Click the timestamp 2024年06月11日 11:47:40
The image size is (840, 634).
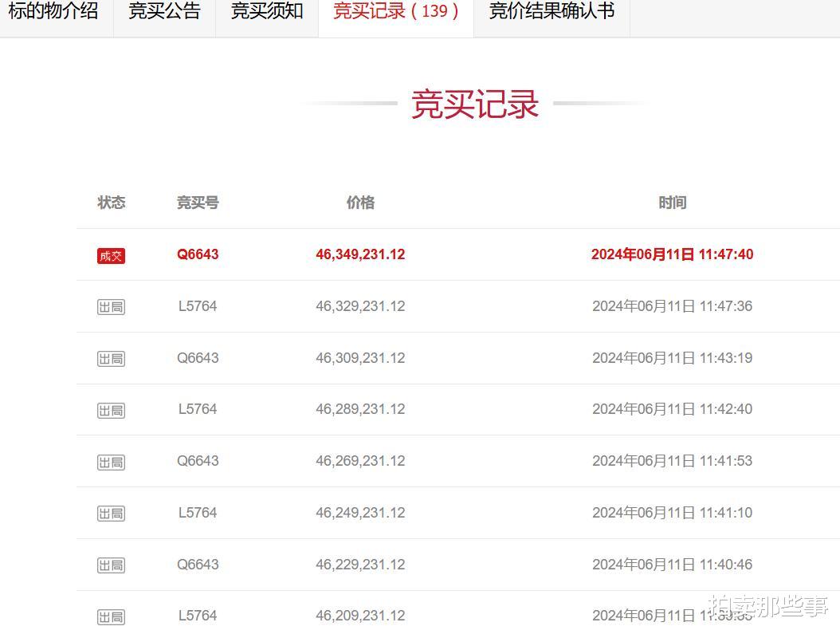(x=672, y=254)
